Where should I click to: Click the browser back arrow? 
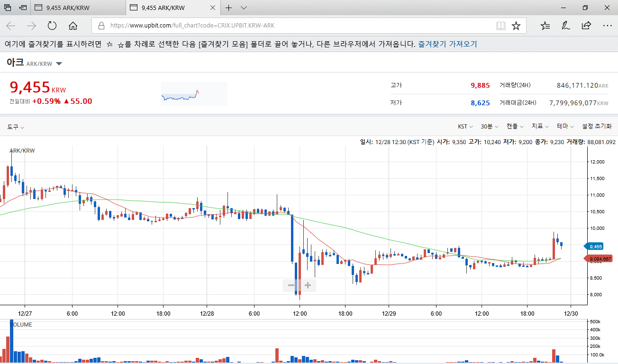[10, 26]
